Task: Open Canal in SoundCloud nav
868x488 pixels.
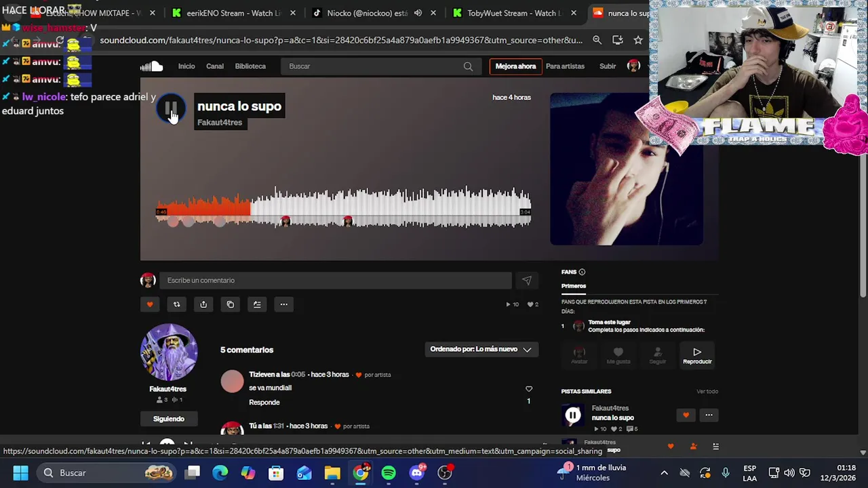Action: (x=215, y=66)
